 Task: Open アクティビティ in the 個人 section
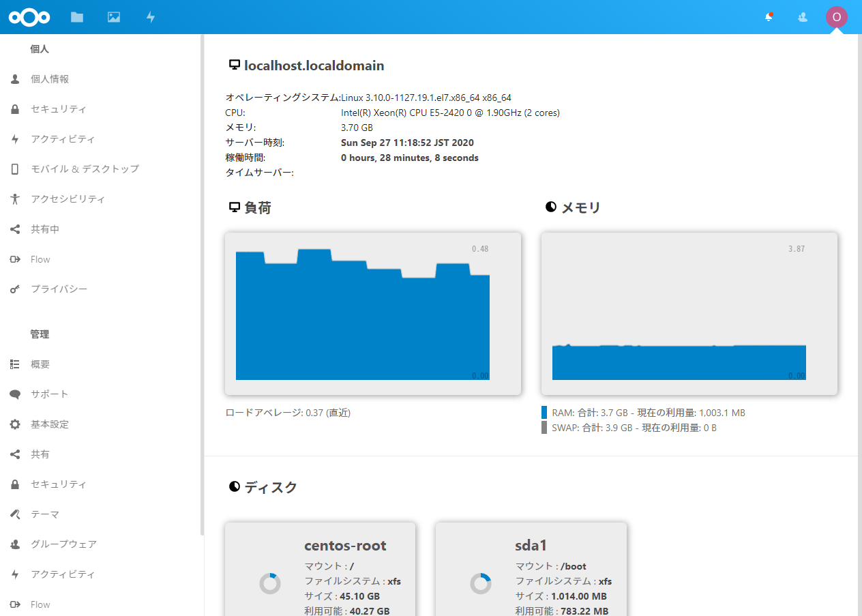click(x=63, y=139)
